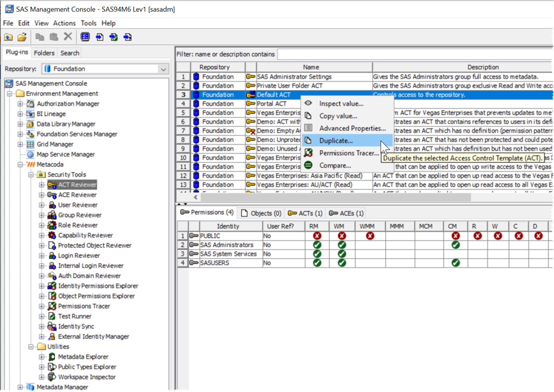Collapse the Metacoda node
554x392 pixels.
coord(21,164)
